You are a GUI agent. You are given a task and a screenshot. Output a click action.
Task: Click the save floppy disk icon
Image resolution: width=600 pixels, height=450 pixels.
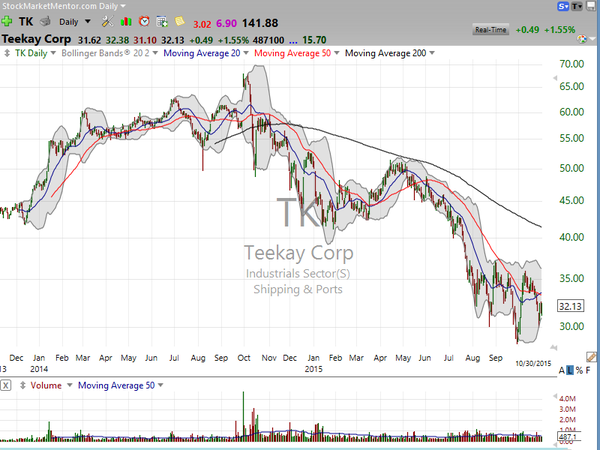point(591,6)
